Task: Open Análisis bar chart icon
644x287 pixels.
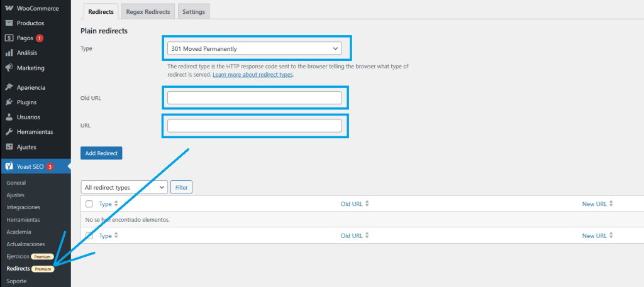Action: tap(9, 53)
